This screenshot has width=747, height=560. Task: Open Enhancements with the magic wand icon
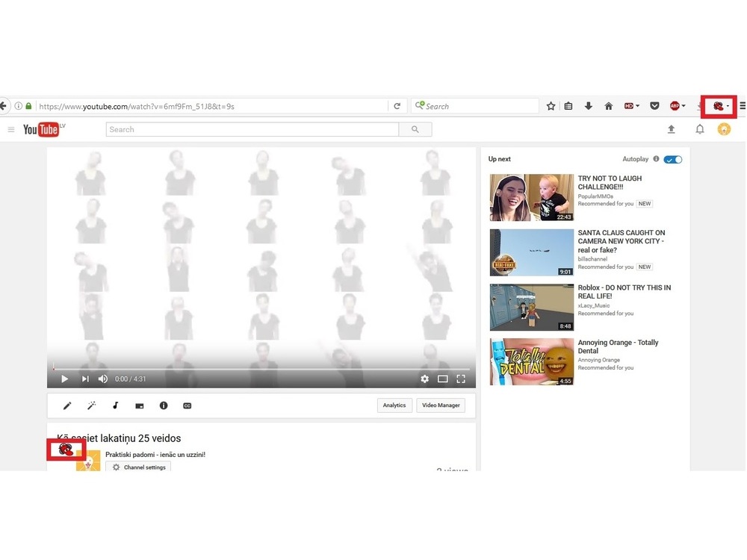tap(91, 405)
